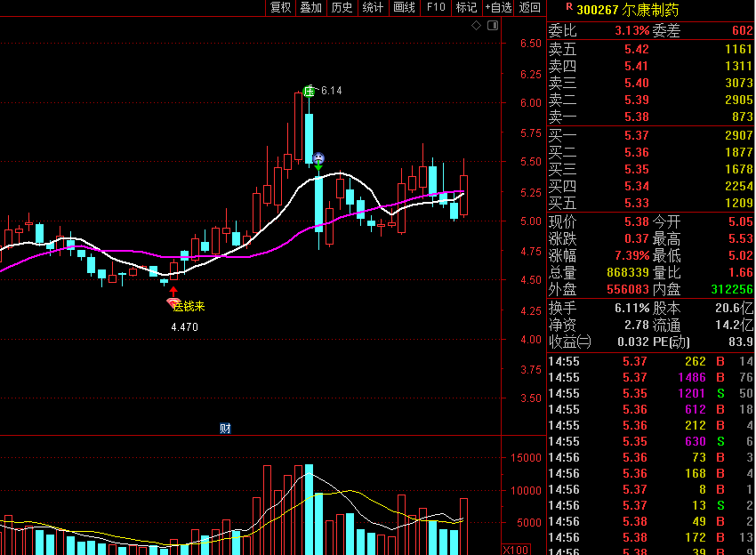756x555 pixels.
Task: Click the 净资 2.78 value
Action: 637,325
